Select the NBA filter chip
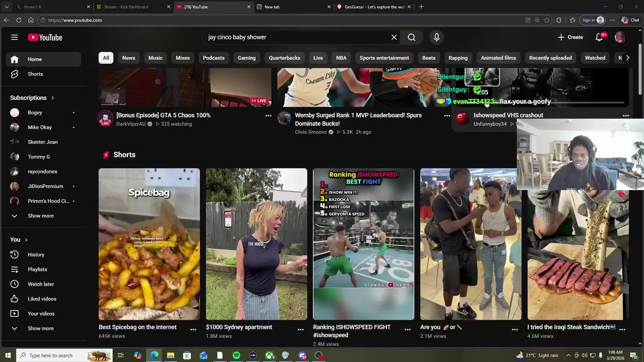Screen dimensions: 644x362 click(x=341, y=58)
